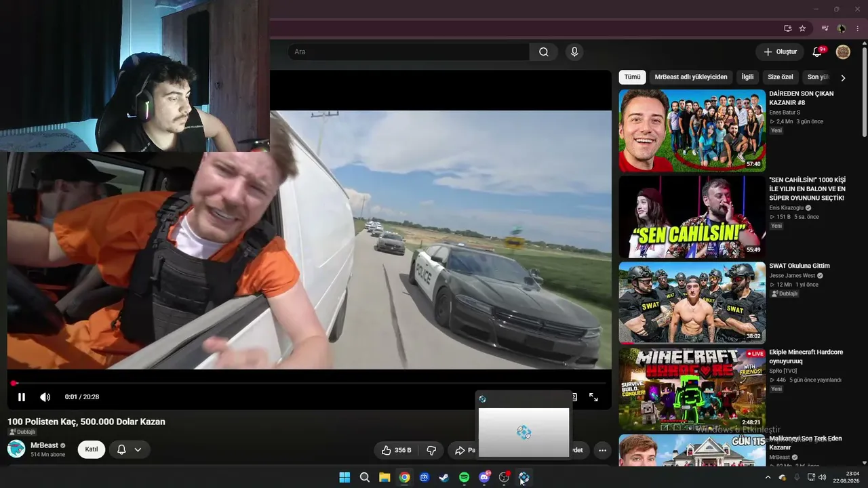Open the Chrome three-dot menu

858,28
